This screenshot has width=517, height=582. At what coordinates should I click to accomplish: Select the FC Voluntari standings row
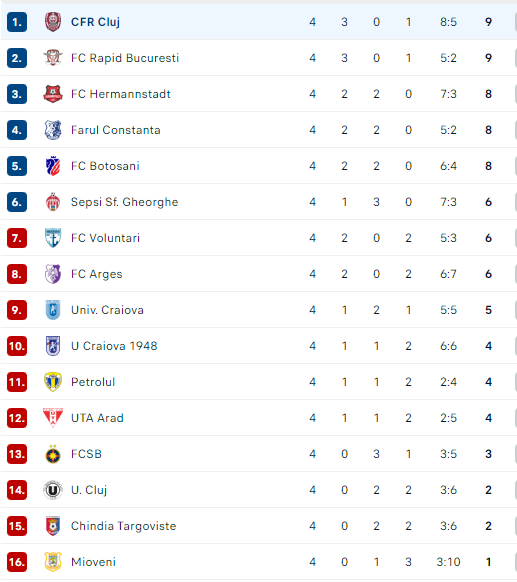(x=258, y=238)
